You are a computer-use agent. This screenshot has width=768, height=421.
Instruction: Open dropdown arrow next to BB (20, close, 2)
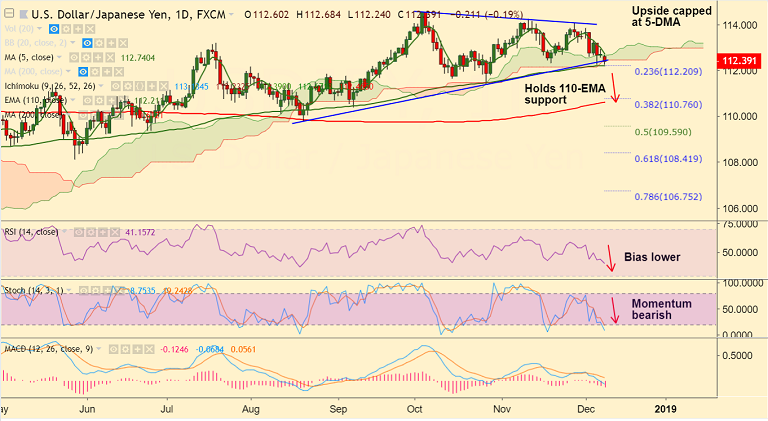(72, 43)
